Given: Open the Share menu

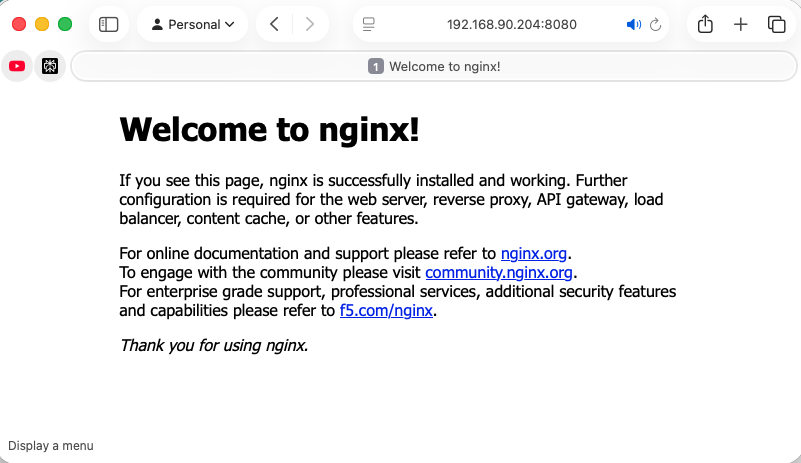Looking at the screenshot, I should pyautogui.click(x=705, y=24).
